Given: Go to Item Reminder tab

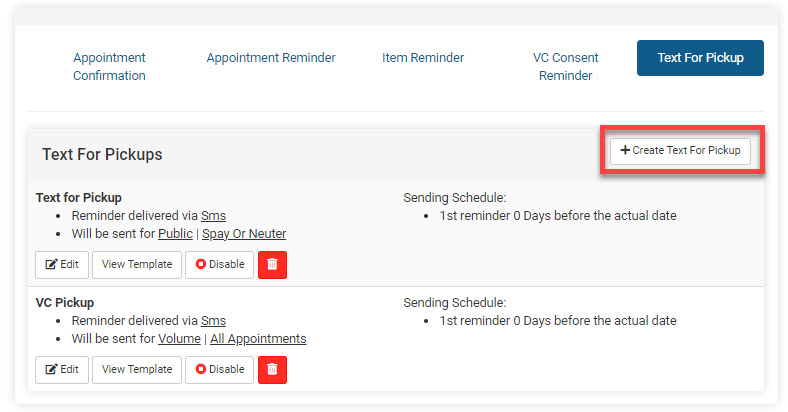Looking at the screenshot, I should pyautogui.click(x=423, y=58).
